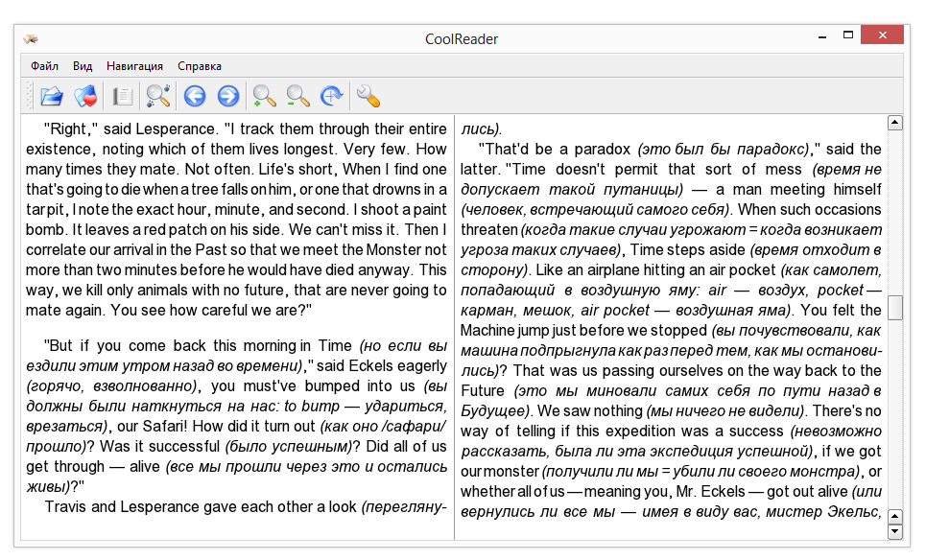Click the words 'We saw nothing'
This screenshot has width=926, height=560.
coord(590,410)
